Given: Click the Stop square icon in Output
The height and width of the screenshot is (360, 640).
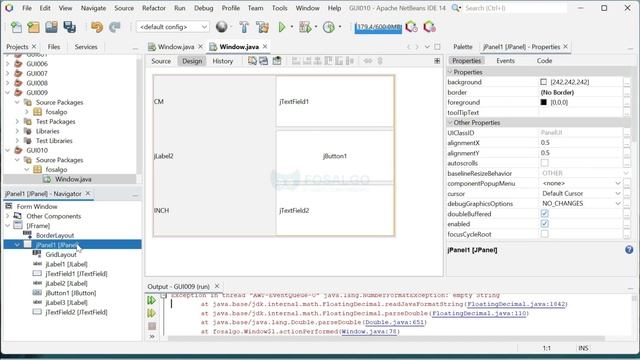Looking at the screenshot, I should point(152,326).
